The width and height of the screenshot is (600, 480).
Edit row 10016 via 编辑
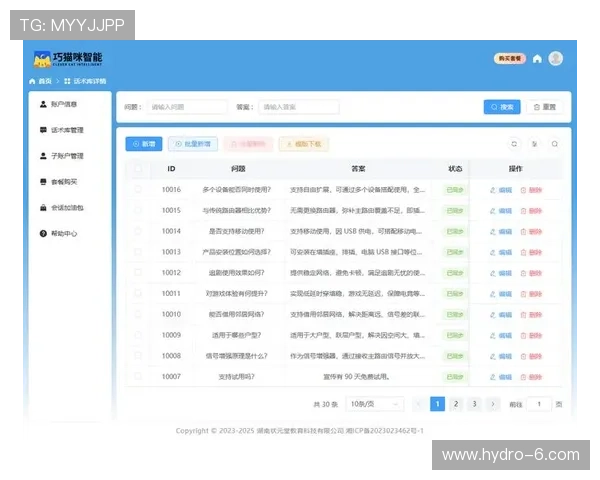[x=501, y=190]
